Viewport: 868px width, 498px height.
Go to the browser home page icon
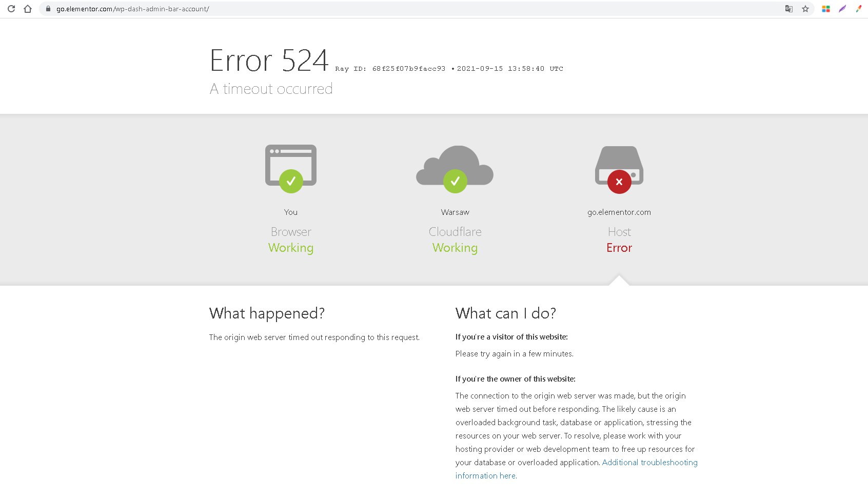tap(28, 9)
